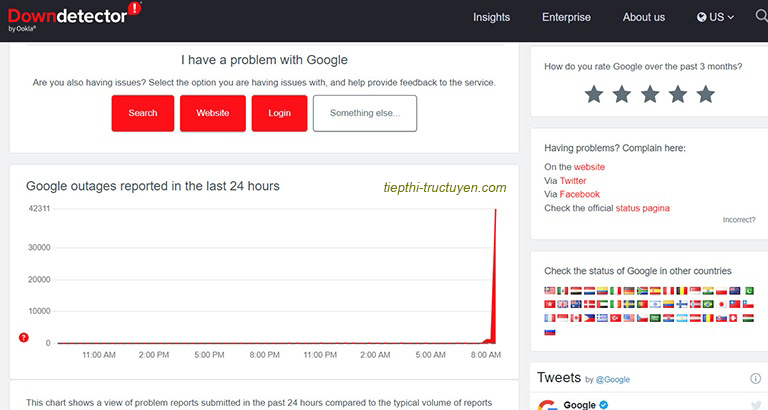768x410 pixels.
Task: Click Google's verified badge in Tweets
Action: click(x=604, y=405)
